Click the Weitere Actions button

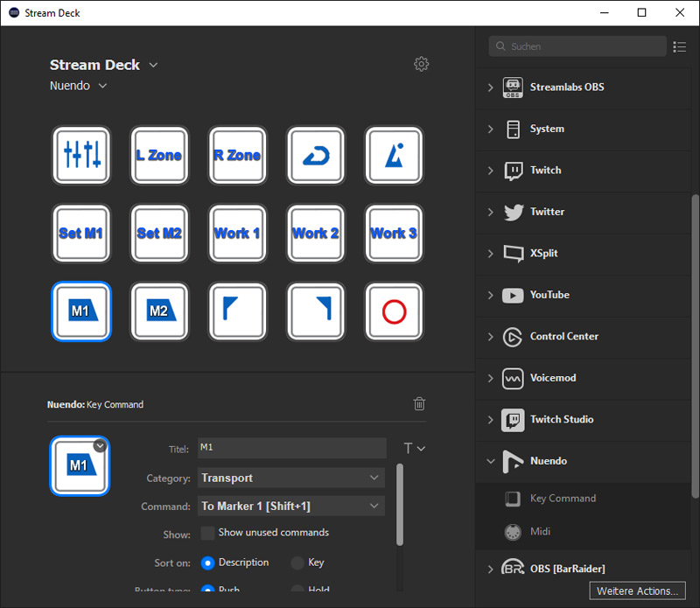(x=636, y=591)
